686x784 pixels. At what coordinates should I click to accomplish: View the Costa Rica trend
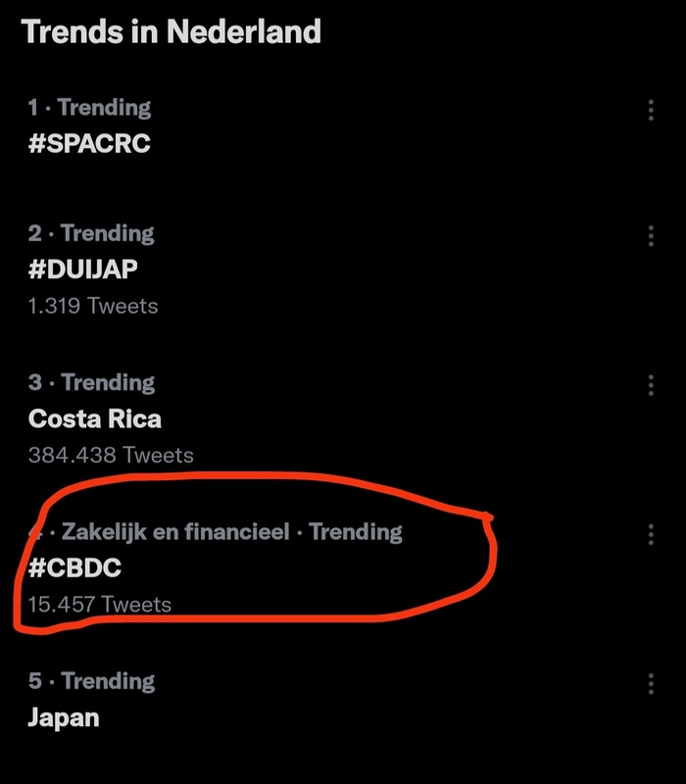(95, 418)
